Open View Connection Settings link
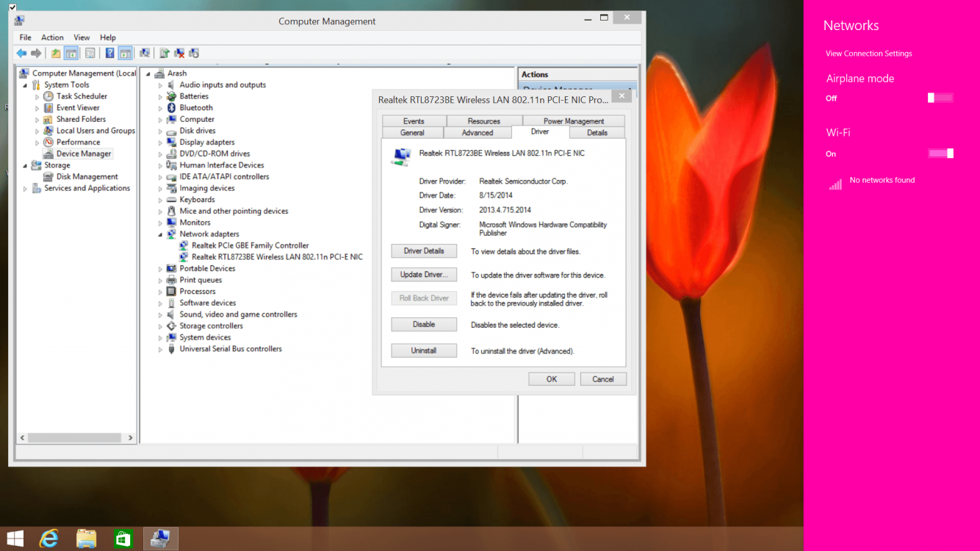The height and width of the screenshot is (551, 980). [868, 54]
